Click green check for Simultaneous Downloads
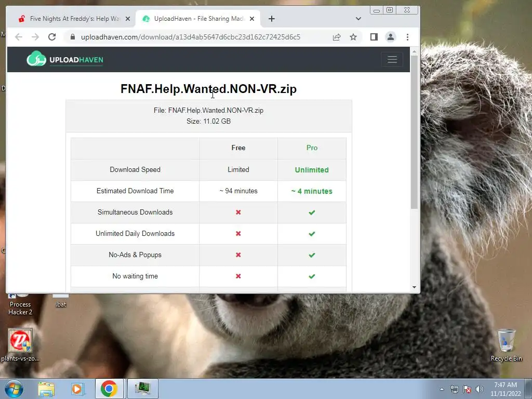Image resolution: width=532 pixels, height=399 pixels. (312, 212)
